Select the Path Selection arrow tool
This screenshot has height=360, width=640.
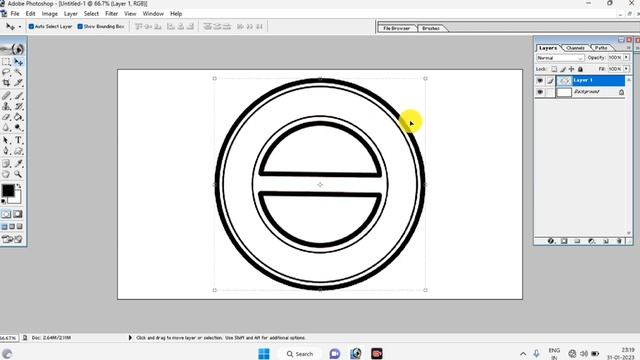tap(6, 140)
